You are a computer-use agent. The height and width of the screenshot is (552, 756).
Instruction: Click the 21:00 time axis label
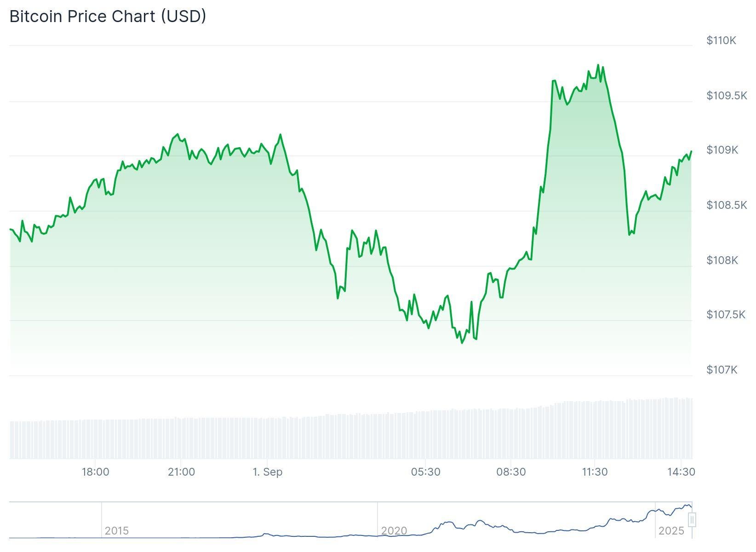click(x=181, y=472)
